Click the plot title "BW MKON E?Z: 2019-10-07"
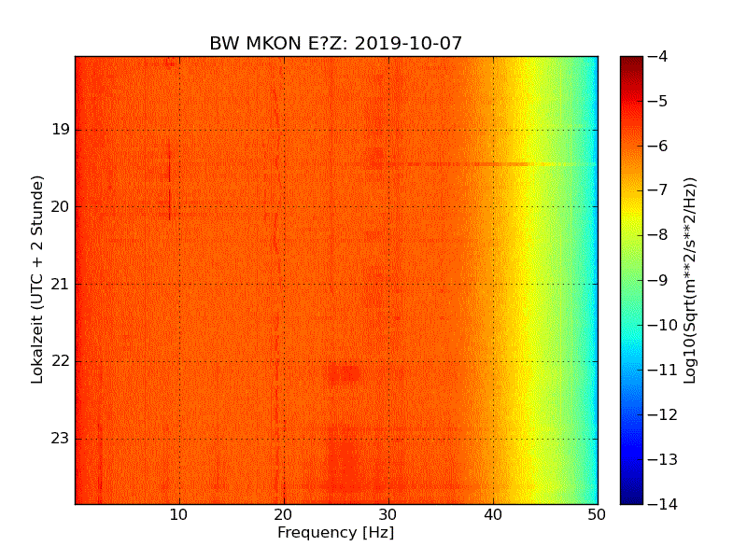747x560 pixels. pyautogui.click(x=336, y=43)
